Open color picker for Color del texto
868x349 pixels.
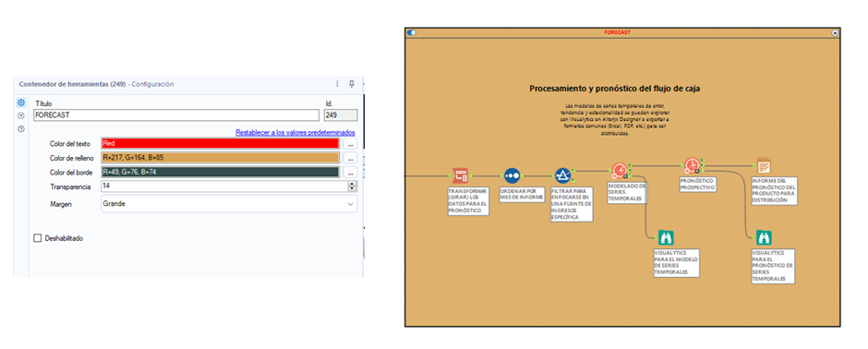(350, 143)
